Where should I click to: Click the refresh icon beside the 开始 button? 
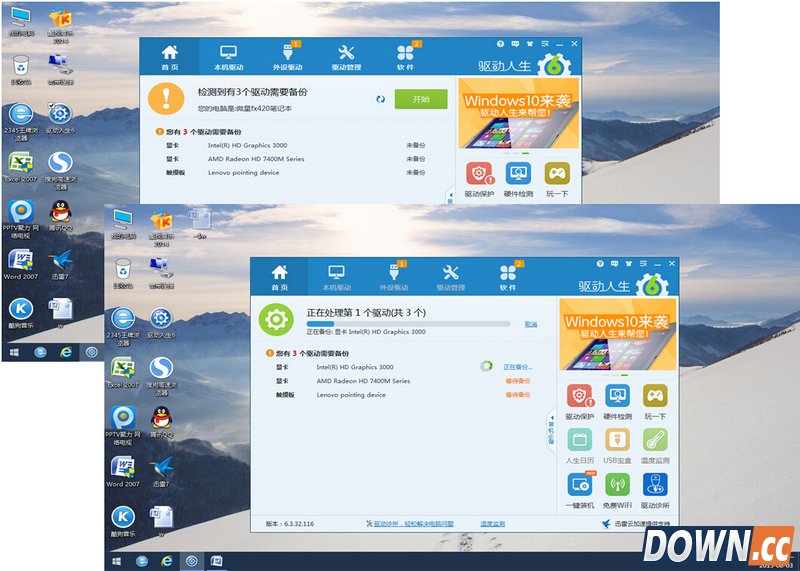pyautogui.click(x=381, y=99)
